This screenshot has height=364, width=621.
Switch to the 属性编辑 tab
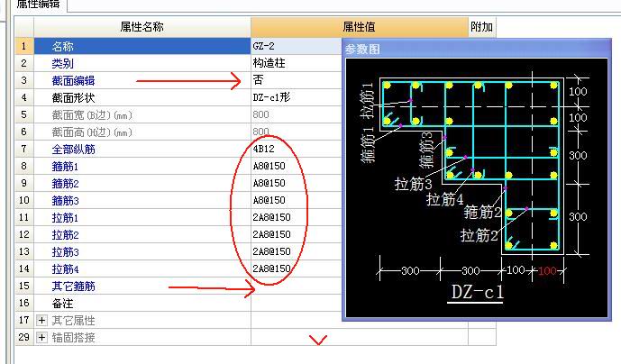38,5
